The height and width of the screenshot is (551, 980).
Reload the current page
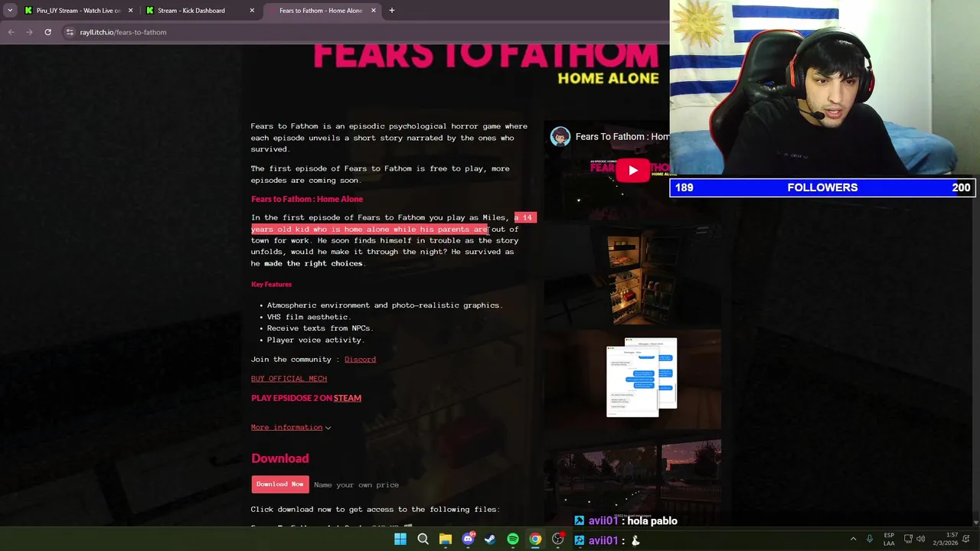47,32
